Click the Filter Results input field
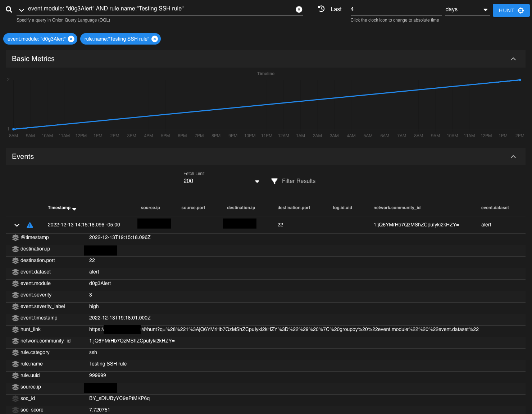This screenshot has width=532, height=414. coord(401,181)
